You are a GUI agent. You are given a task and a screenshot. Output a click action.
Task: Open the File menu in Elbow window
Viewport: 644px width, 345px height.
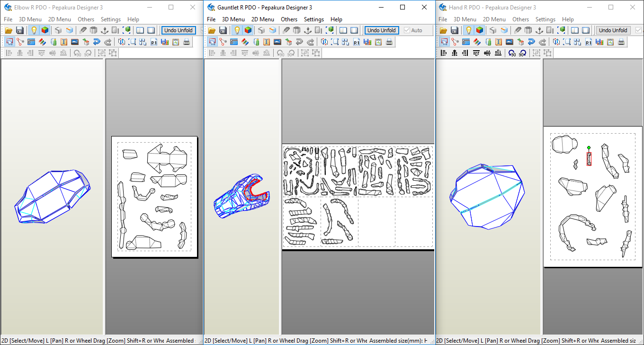[8, 19]
